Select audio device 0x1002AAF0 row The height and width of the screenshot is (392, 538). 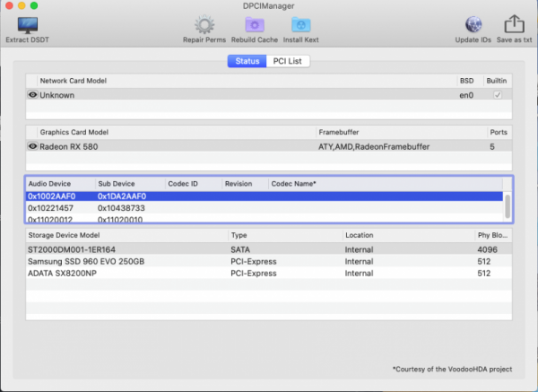click(265, 196)
